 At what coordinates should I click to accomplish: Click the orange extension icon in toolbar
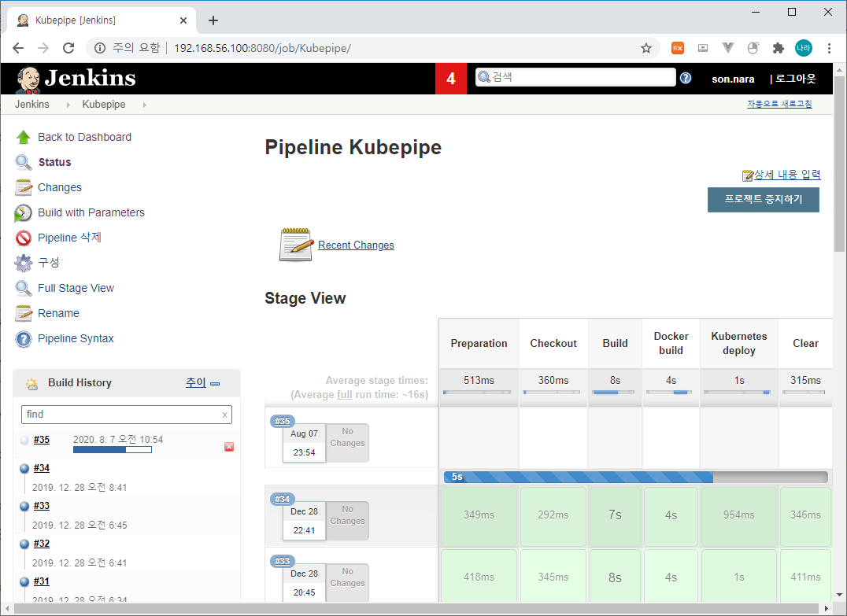pos(678,48)
